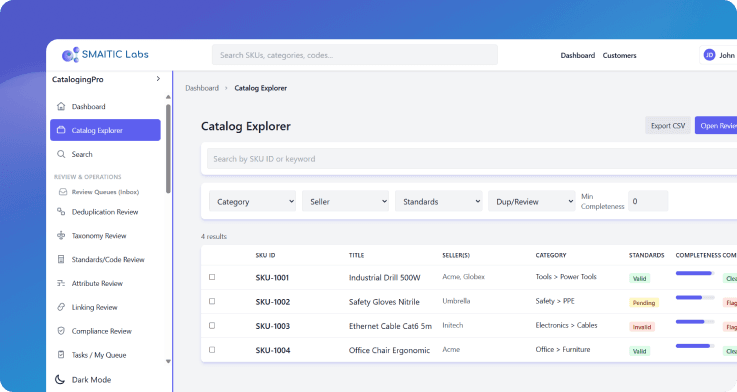
Task: Click the Min Completeness input field
Action: pyautogui.click(x=648, y=201)
